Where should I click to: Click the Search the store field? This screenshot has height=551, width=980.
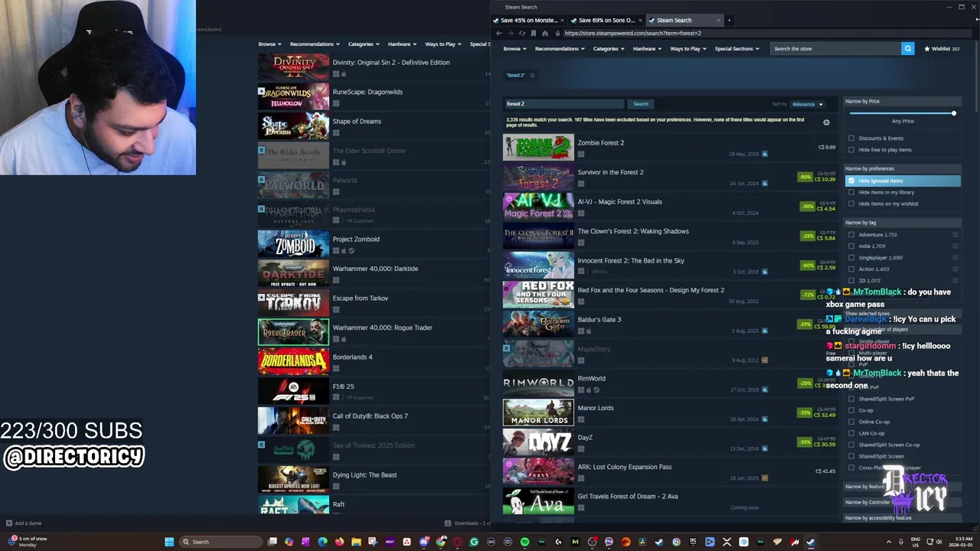(836, 48)
